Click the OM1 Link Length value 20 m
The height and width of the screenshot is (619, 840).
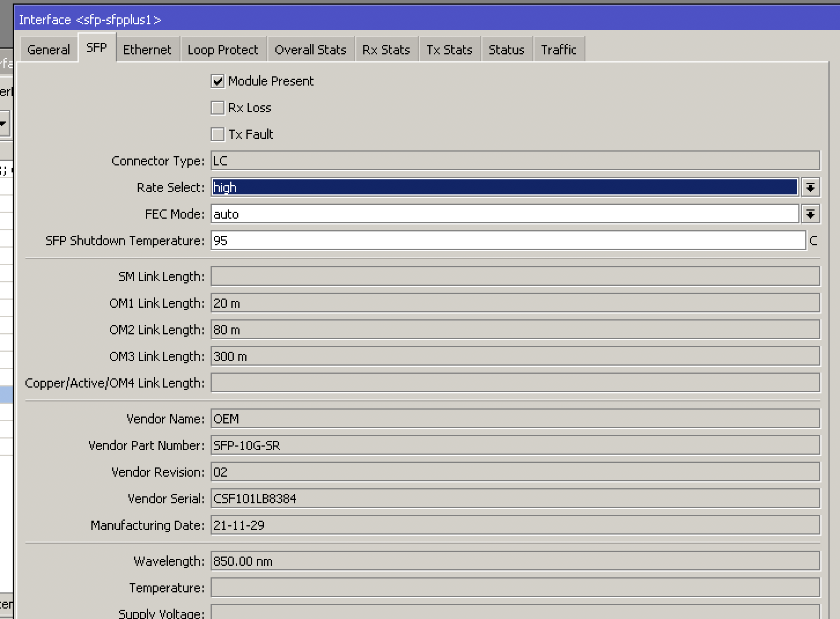click(515, 303)
